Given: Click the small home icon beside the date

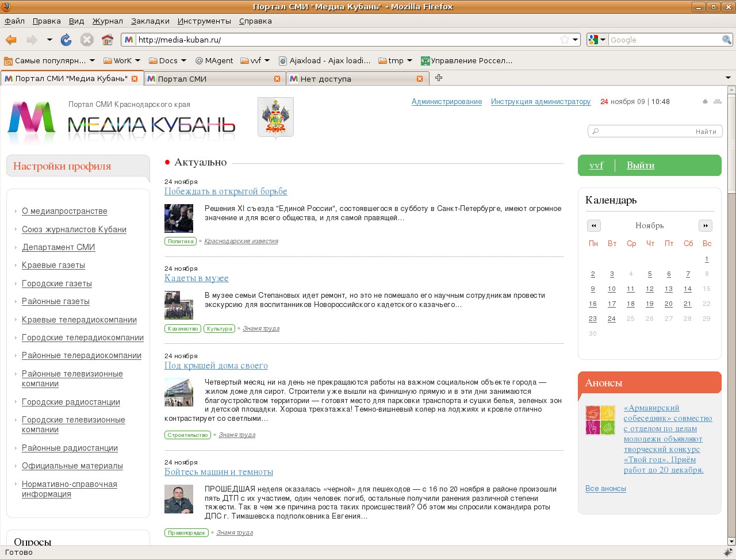Looking at the screenshot, I should 705,102.
